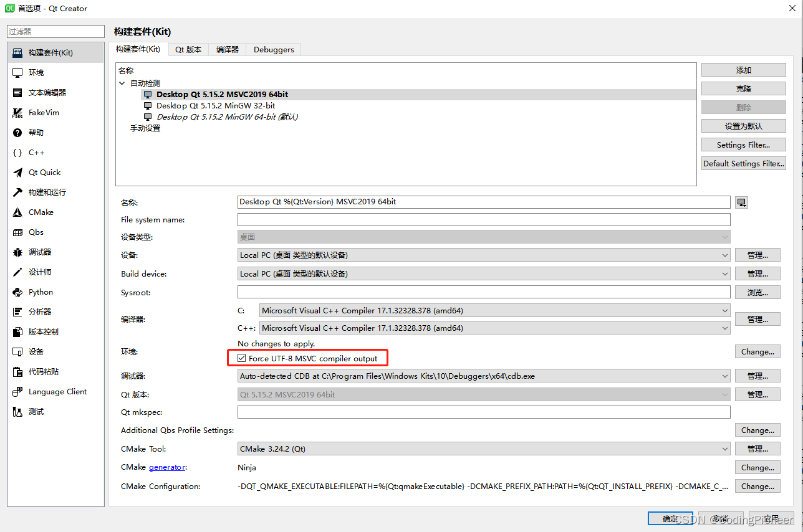This screenshot has width=803, height=532.
Task: Open the 帮助 question-mark icon
Action: pyautogui.click(x=17, y=133)
